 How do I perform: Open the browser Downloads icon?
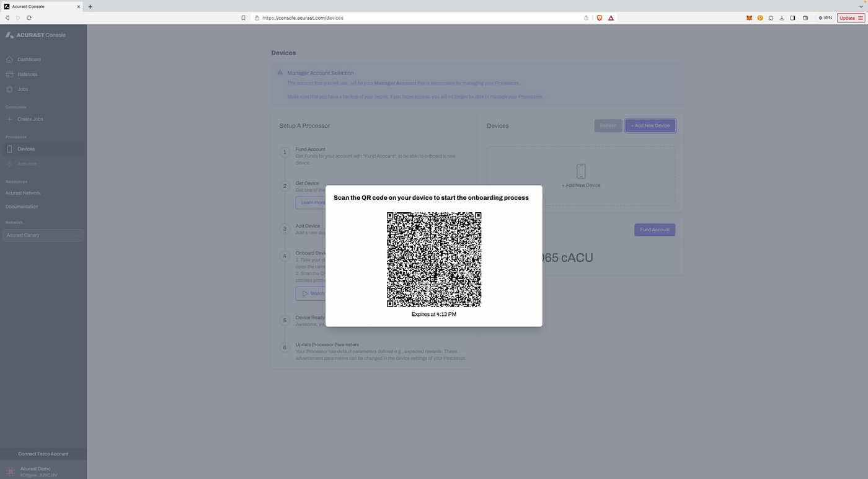pos(782,18)
